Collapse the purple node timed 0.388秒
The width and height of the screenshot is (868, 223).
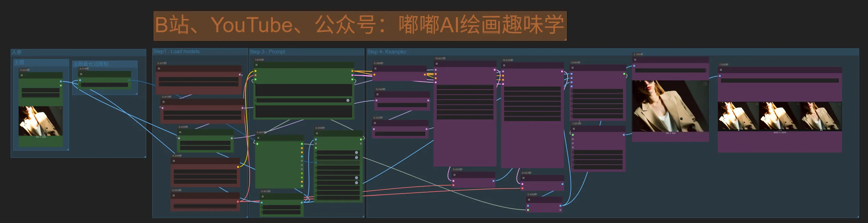tap(376, 68)
